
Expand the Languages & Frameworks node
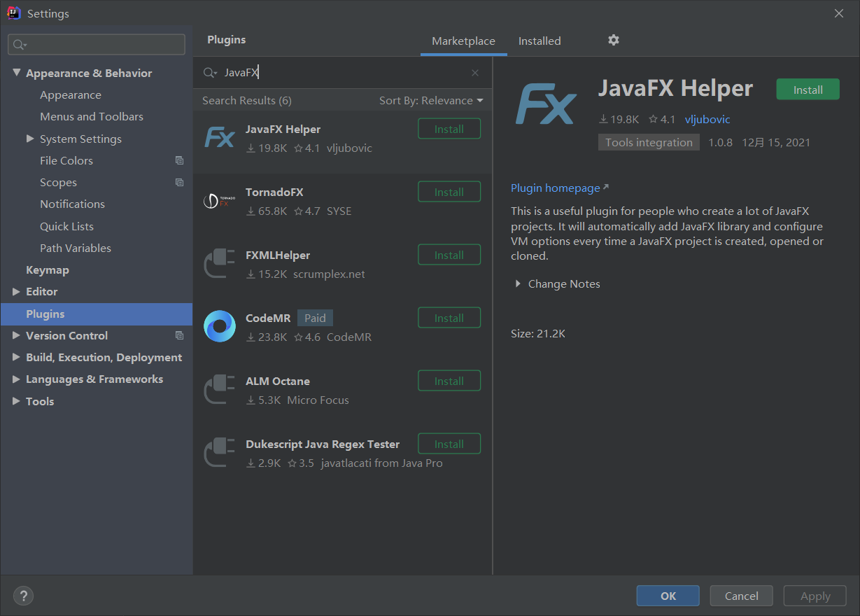(x=17, y=379)
